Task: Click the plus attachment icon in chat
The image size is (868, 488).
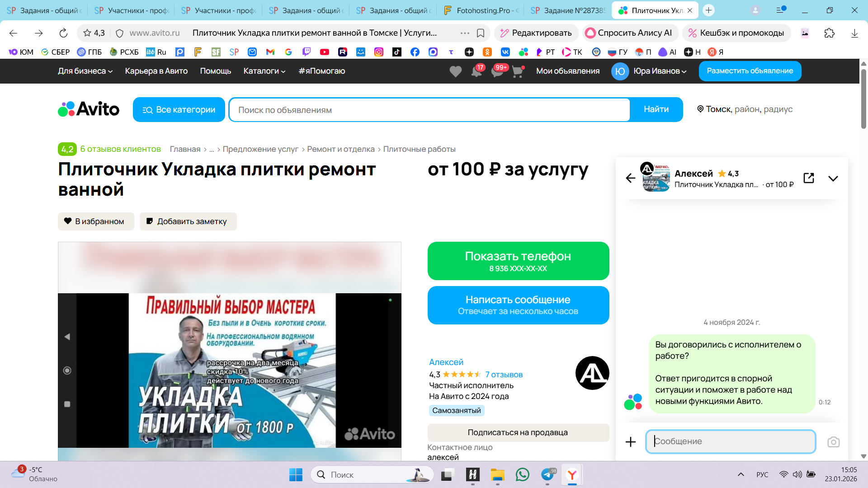Action: point(630,442)
